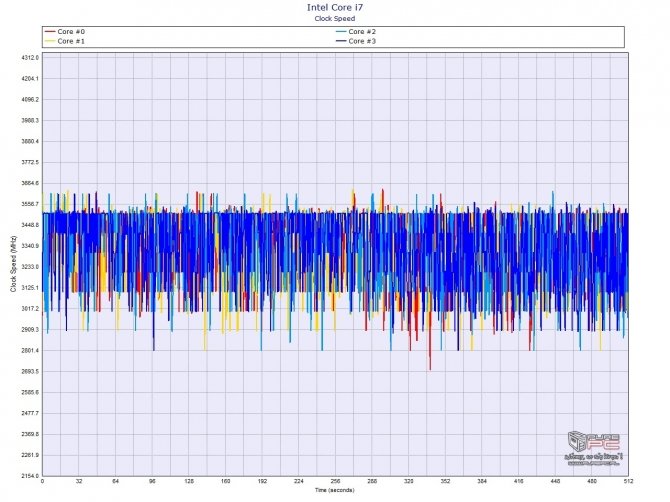Click the 448 x-axis tick label
This screenshot has height=502, width=670.
tap(555, 481)
